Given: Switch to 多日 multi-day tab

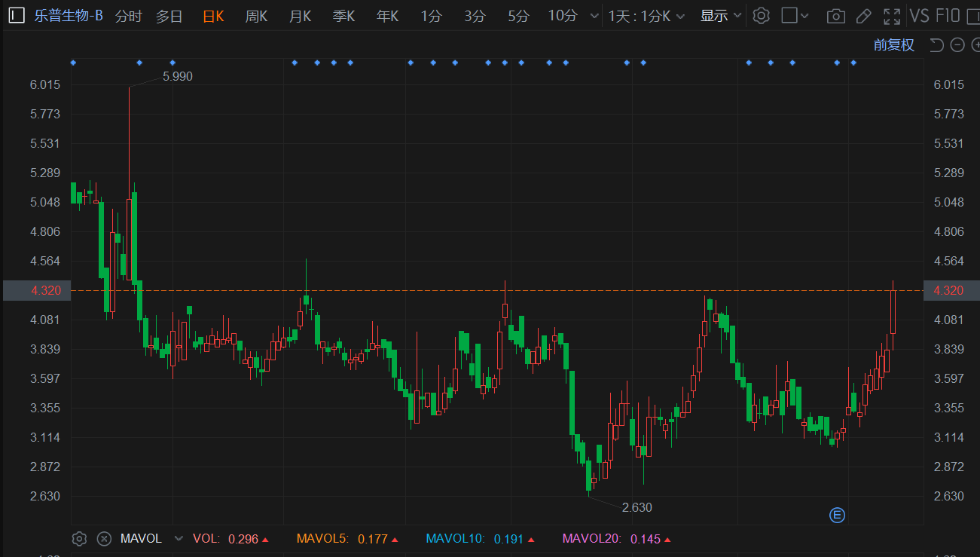Looking at the screenshot, I should (169, 16).
